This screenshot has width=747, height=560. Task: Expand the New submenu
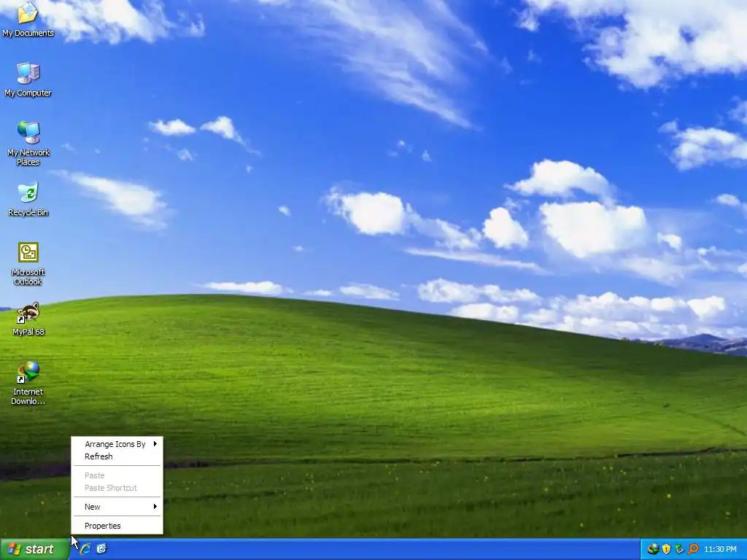(x=117, y=507)
